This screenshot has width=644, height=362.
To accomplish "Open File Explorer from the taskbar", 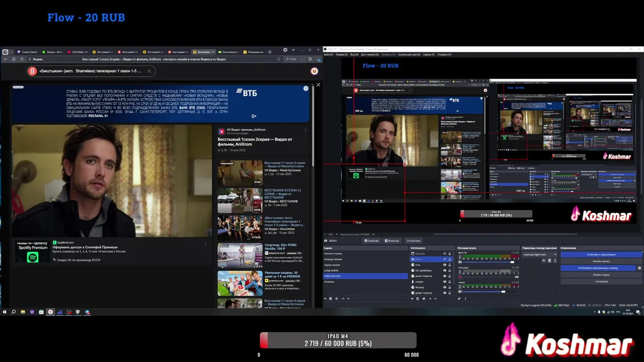I will (x=23, y=312).
